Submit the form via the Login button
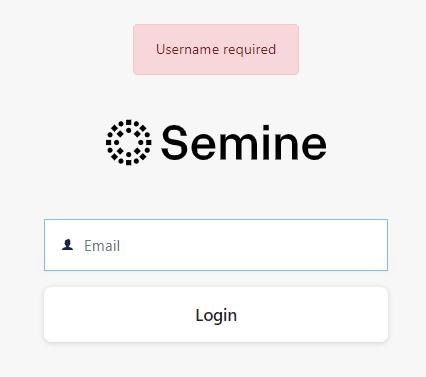Image resolution: width=426 pixels, height=377 pixels. click(x=216, y=314)
